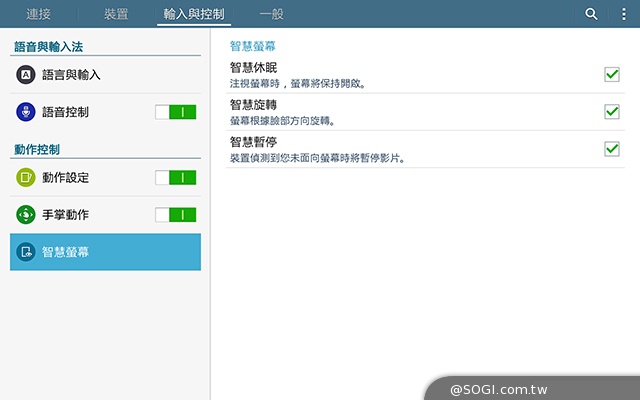
Task: Open the three-dot overflow menu
Action: click(x=624, y=14)
